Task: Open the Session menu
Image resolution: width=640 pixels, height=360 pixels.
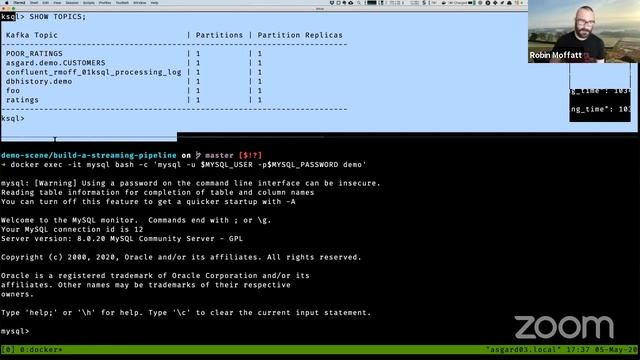Action: pos(72,3)
